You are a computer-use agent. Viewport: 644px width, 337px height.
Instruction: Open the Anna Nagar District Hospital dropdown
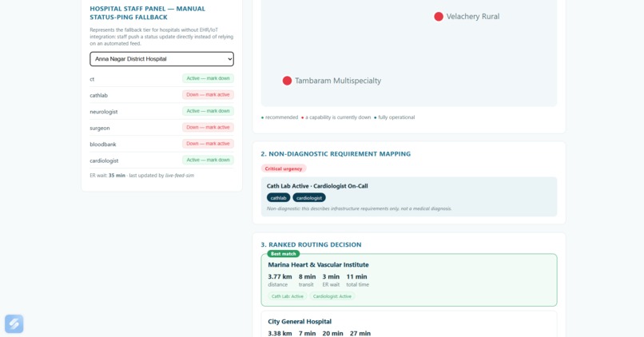(162, 59)
